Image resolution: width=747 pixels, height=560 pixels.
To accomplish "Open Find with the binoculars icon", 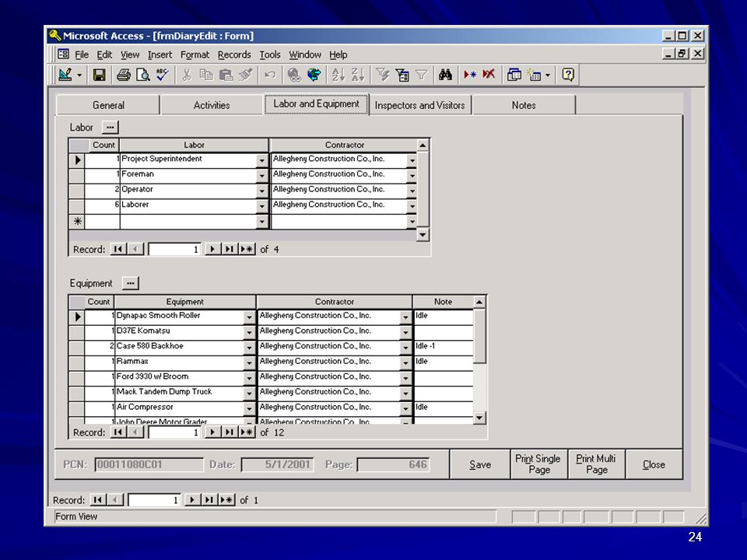I will click(445, 75).
